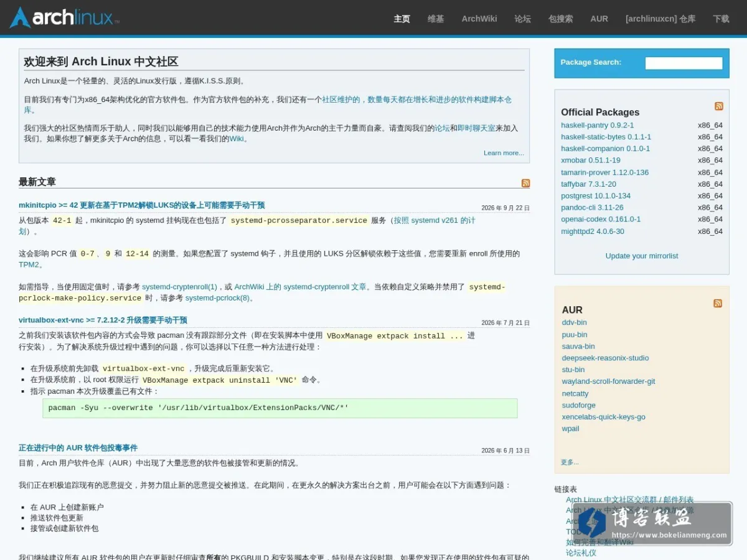Open the AUR sidebar heading

pyautogui.click(x=572, y=310)
